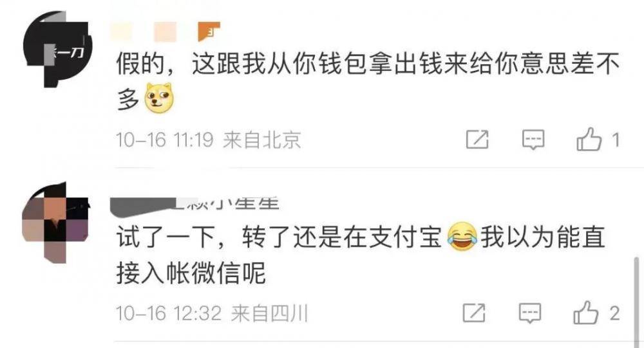Screen dimensions: 644x348
Task: Click the orange level badge beside first username
Action: pos(209,32)
